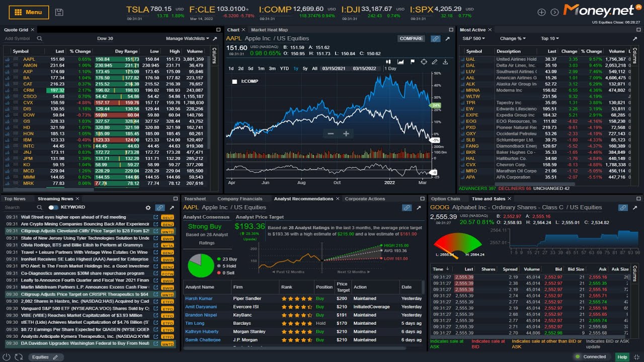The height and width of the screenshot is (362, 644).
Task: Select area chart style icon
Action: pos(400,62)
